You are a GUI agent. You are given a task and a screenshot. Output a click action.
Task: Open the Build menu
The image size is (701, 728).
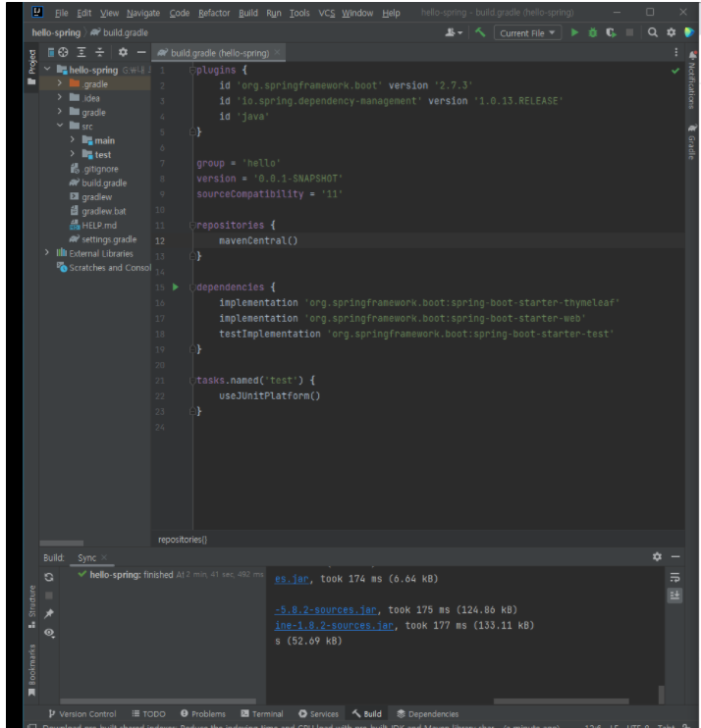click(x=248, y=13)
